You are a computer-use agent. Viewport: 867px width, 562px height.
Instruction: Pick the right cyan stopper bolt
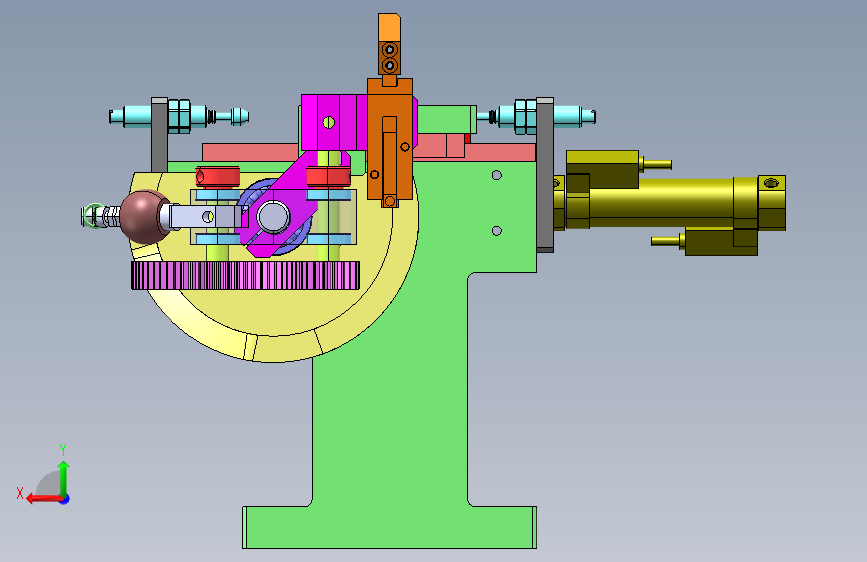pos(535,117)
